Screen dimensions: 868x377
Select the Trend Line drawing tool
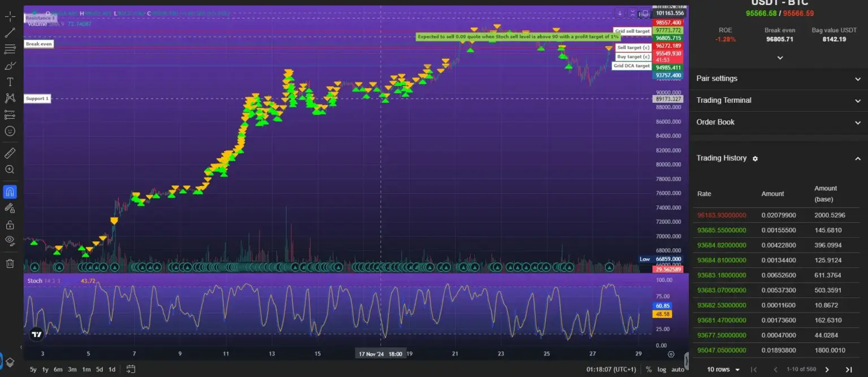click(10, 32)
